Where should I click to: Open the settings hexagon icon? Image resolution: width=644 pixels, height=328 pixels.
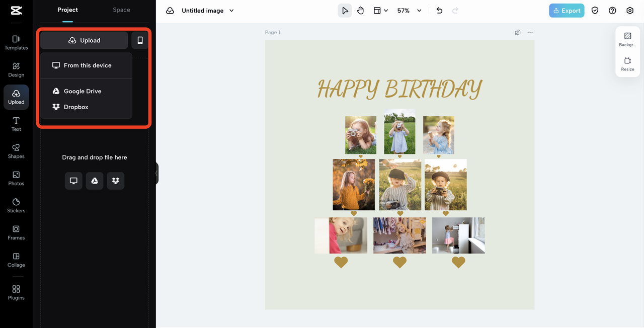point(630,11)
